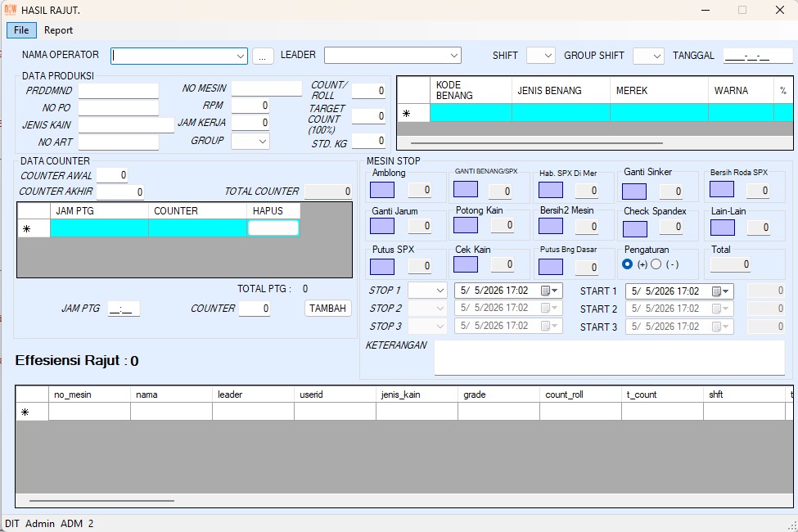Click the TAMBAH button

click(x=327, y=308)
